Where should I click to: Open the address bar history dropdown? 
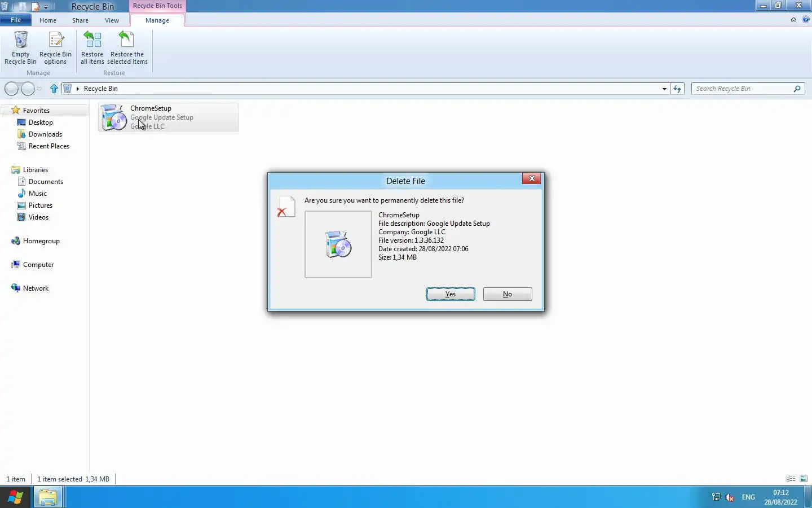coord(664,89)
